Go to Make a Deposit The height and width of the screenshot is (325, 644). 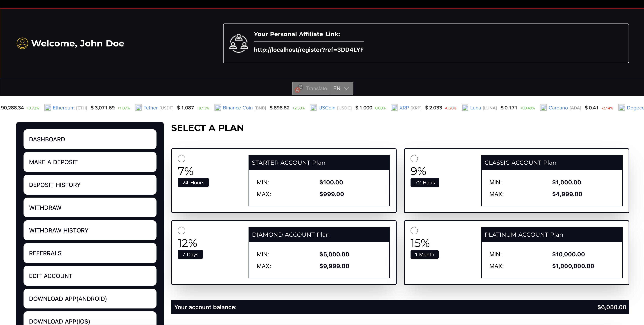click(x=90, y=162)
